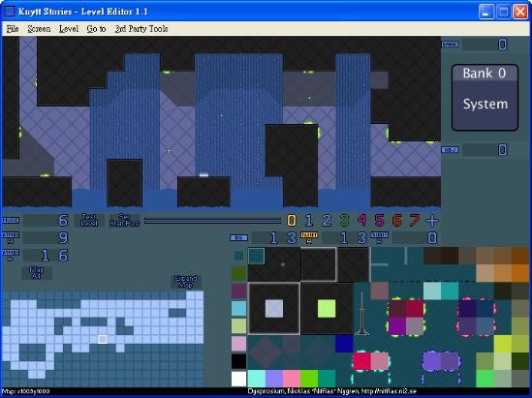
Task: Select the dark tile with lavender square center
Action: pos(274,309)
